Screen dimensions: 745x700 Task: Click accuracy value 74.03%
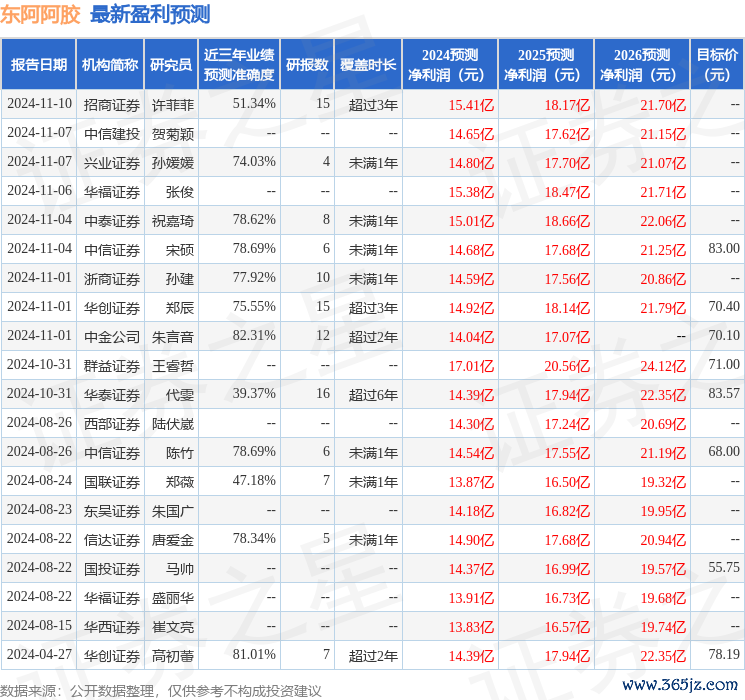tap(254, 162)
